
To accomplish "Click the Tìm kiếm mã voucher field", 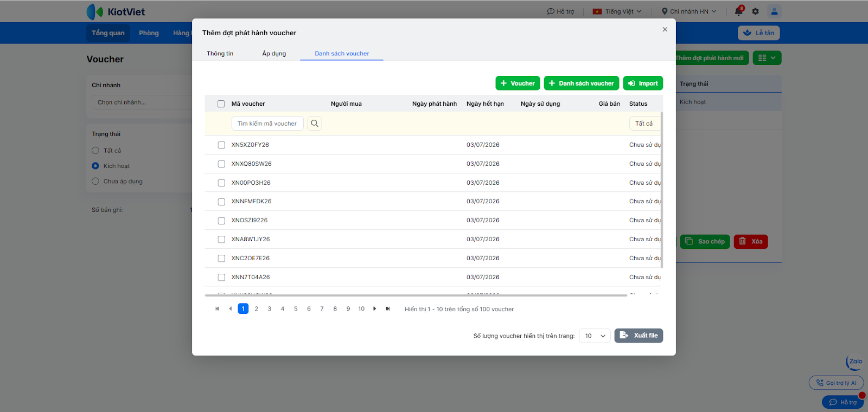I will pyautogui.click(x=267, y=124).
